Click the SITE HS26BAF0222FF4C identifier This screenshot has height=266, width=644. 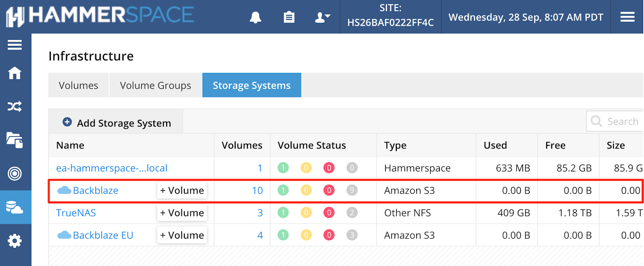click(390, 15)
